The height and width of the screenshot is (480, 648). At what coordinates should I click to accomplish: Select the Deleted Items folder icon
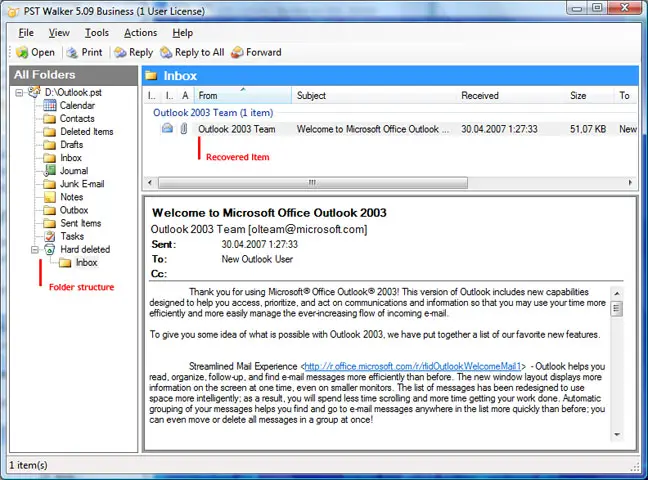click(x=50, y=132)
